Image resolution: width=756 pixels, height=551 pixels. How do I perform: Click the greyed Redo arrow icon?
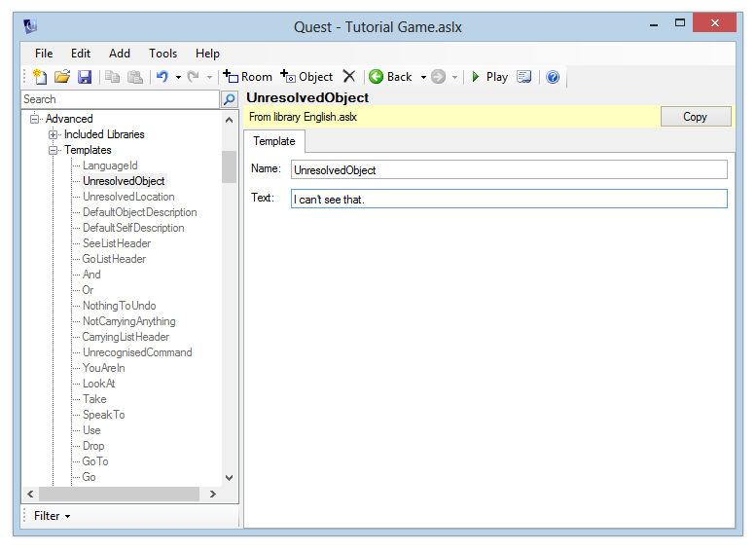[x=193, y=77]
